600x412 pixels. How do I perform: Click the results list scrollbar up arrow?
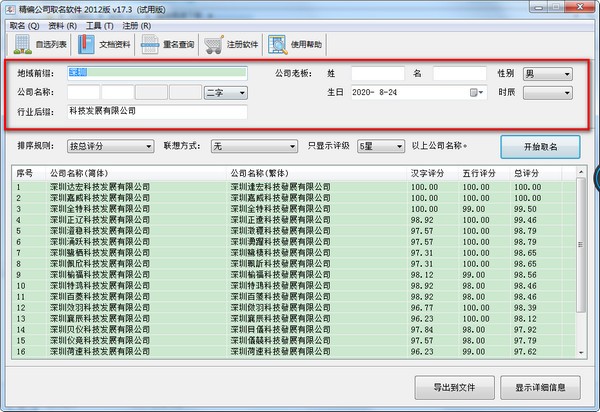581,173
